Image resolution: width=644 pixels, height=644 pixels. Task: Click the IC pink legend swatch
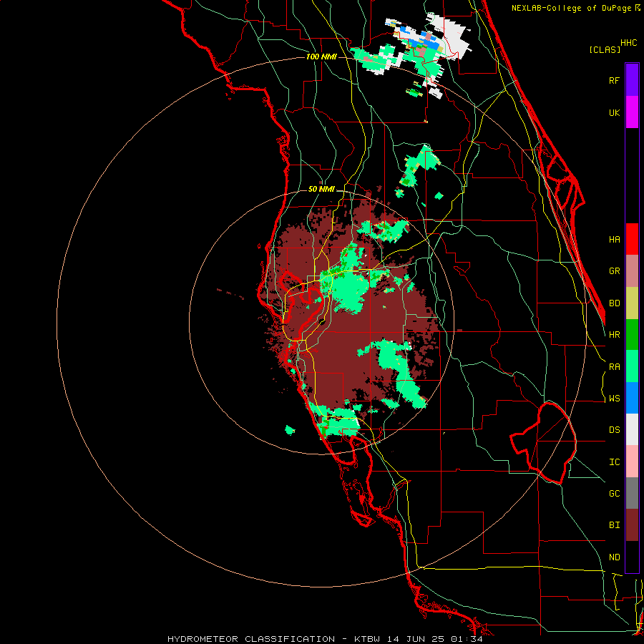point(632,462)
